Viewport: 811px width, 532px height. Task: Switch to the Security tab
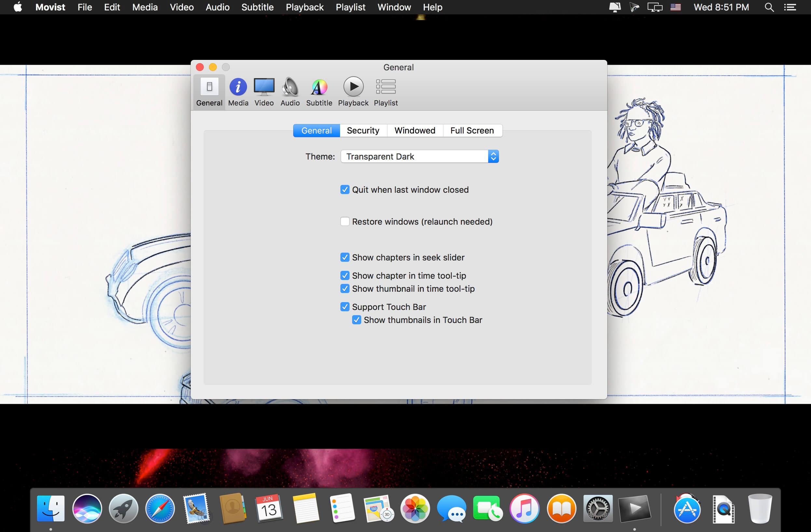[x=363, y=131]
